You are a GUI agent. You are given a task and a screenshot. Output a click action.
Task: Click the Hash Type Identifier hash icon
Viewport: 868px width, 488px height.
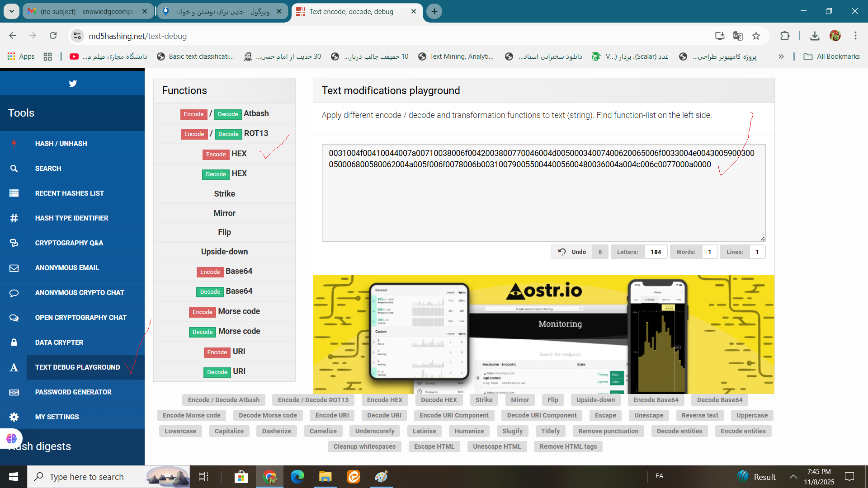[14, 218]
